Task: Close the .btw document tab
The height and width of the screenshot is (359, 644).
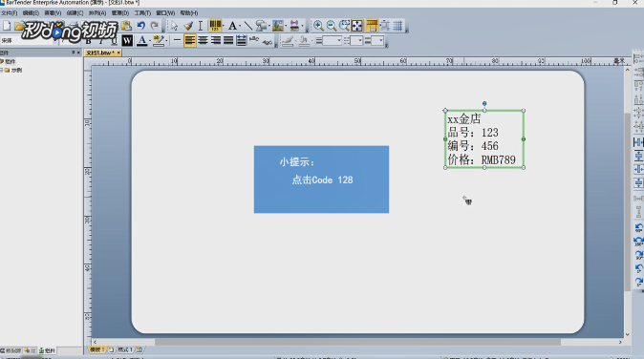Action: pyautogui.click(x=118, y=53)
